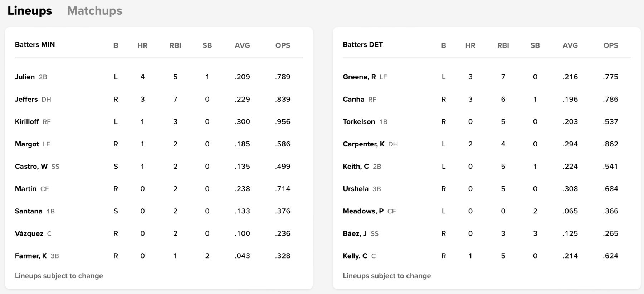Image resolution: width=644 pixels, height=294 pixels.
Task: Select Margot in the MIN lineup
Action: pyautogui.click(x=27, y=144)
